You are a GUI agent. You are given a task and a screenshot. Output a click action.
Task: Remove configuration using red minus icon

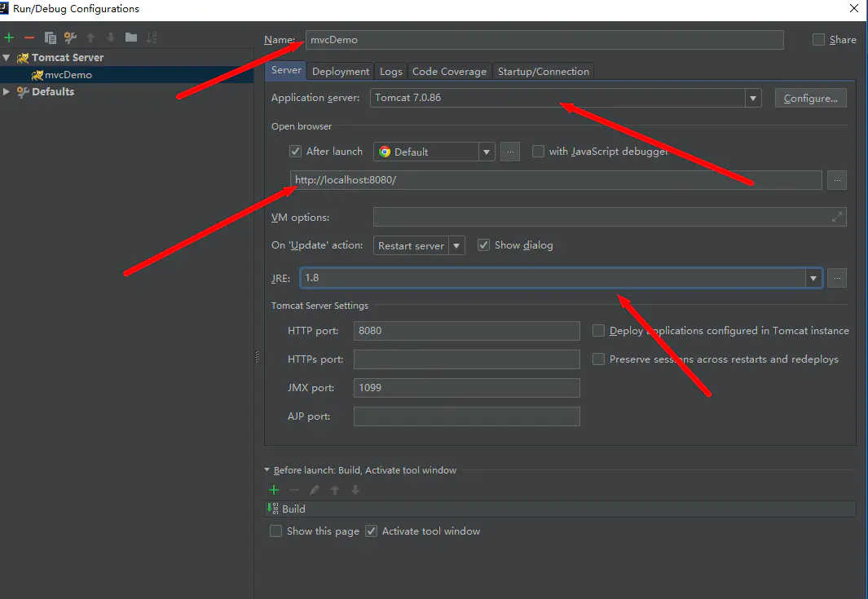point(29,37)
